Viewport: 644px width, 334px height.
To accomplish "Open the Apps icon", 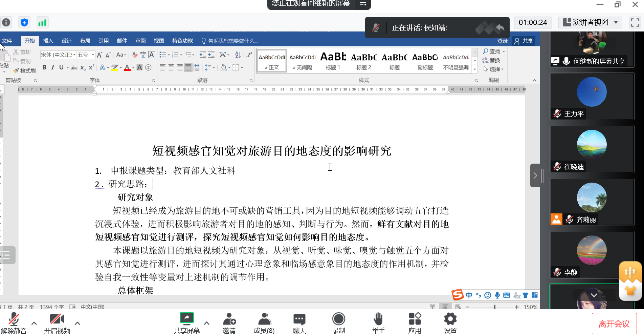I will pos(415,319).
